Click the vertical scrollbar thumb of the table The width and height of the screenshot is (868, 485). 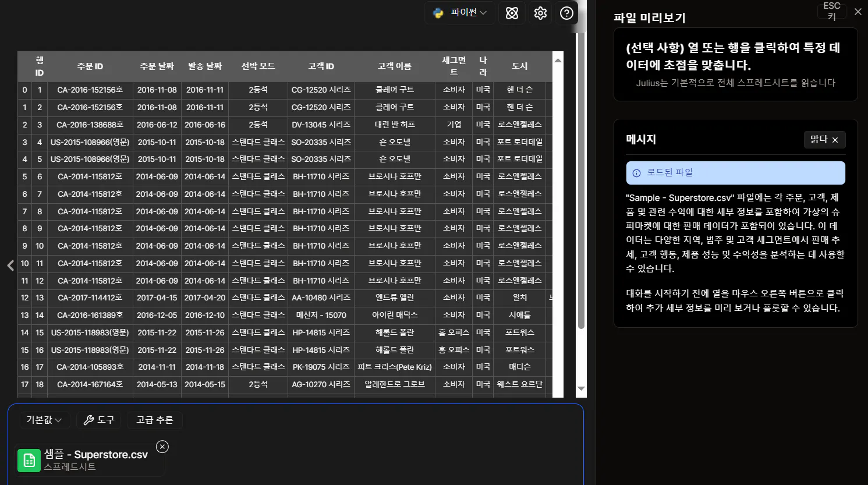pos(580,182)
